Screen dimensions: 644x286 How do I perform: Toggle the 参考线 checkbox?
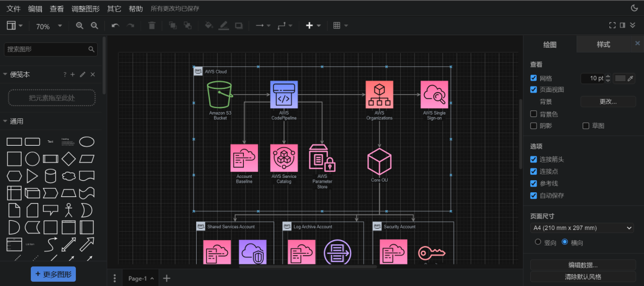(x=534, y=183)
